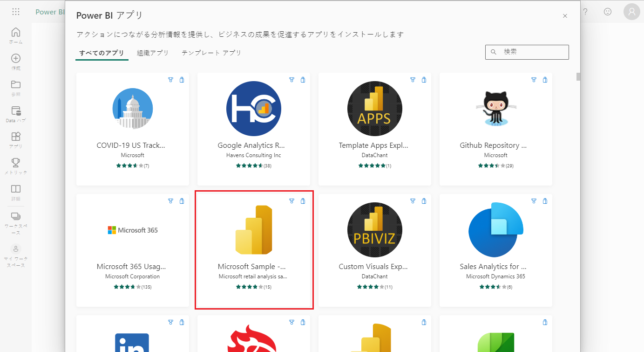Open the Sales Analytics blue circle thumbnail
Image resolution: width=644 pixels, height=352 pixels.
pyautogui.click(x=496, y=230)
